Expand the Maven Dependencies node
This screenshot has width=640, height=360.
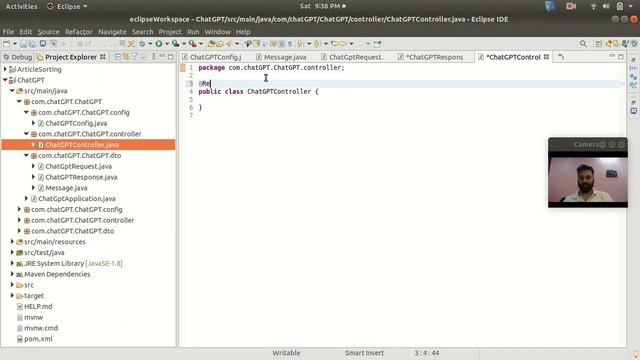click(12, 274)
